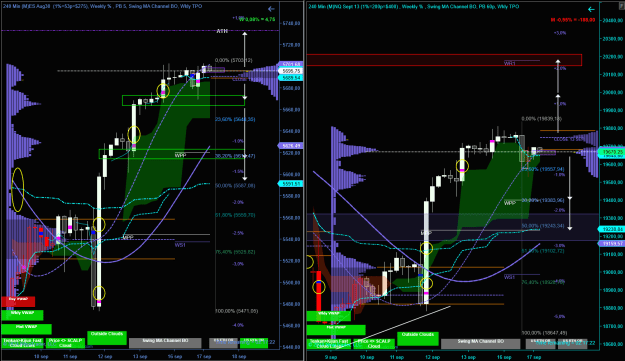
Task: Click the blue back arrow on ES chart
Action: click(x=271, y=9)
